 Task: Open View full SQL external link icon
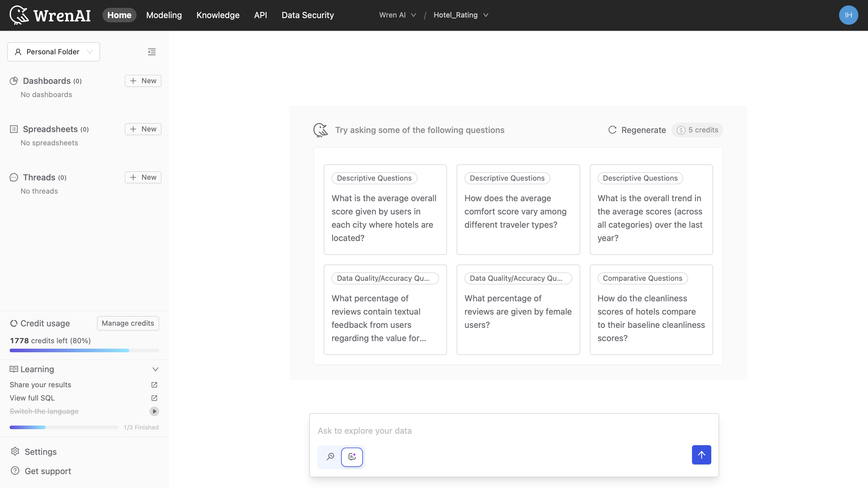point(154,398)
